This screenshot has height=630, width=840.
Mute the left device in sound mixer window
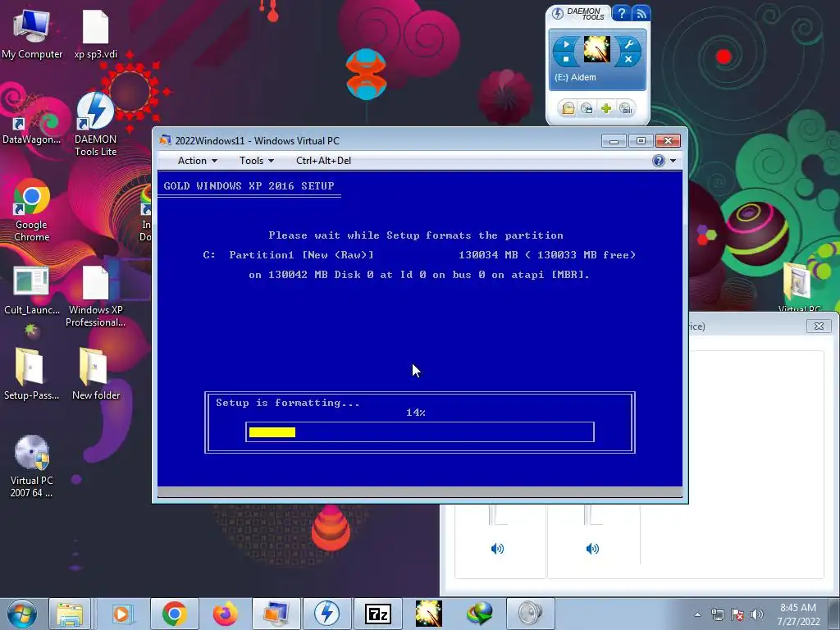[497, 549]
